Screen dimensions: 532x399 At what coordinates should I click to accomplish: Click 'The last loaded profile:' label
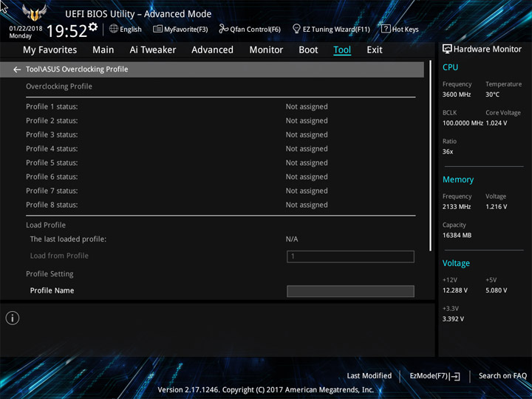pos(68,239)
